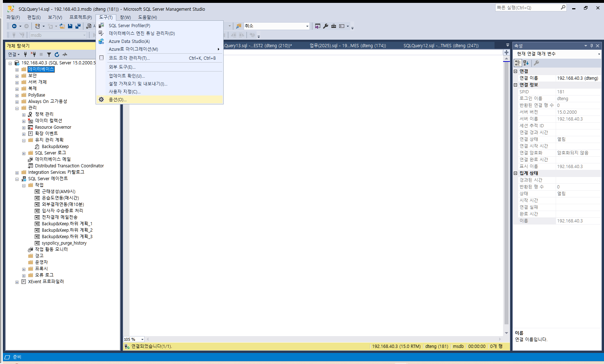Viewport: 604px width, 364px height.
Task: Open the 취소 search combo box dropdown
Action: pyautogui.click(x=307, y=26)
